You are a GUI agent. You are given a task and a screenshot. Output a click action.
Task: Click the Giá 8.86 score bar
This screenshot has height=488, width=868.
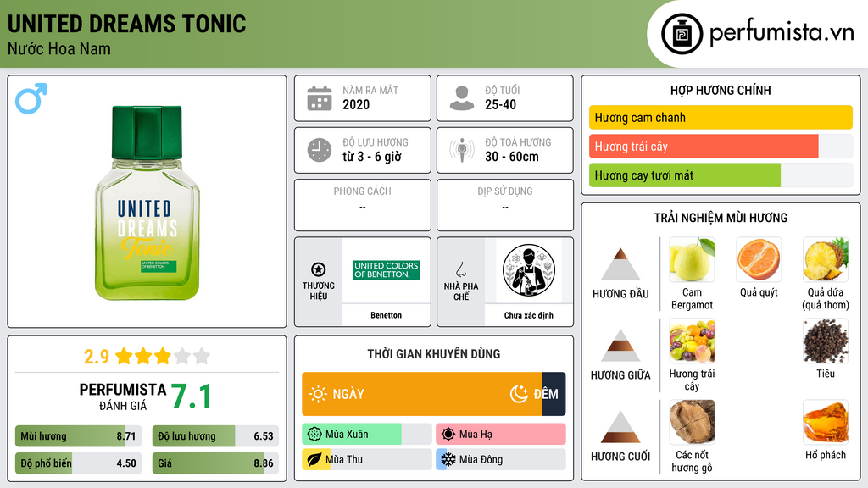click(x=215, y=463)
